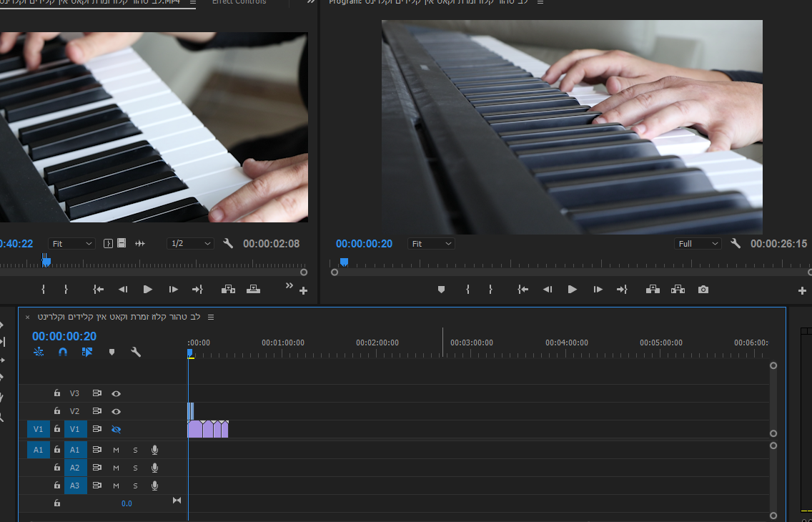812x522 pixels.
Task: Mark In point in Program monitor
Action: (x=467, y=290)
